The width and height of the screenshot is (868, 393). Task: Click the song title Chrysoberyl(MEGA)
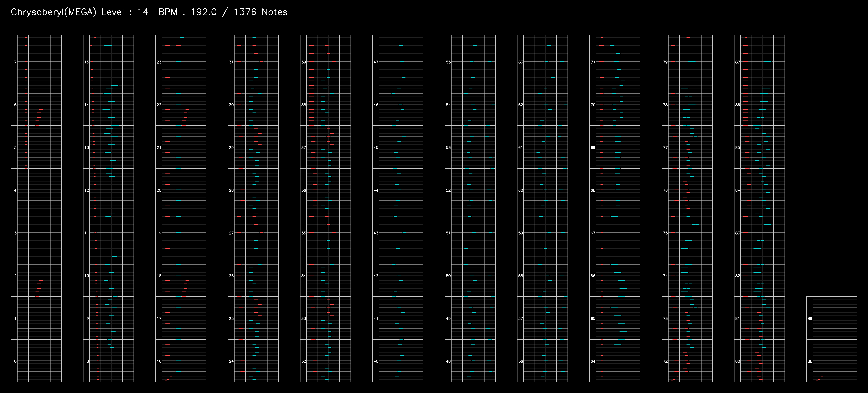[x=54, y=12]
